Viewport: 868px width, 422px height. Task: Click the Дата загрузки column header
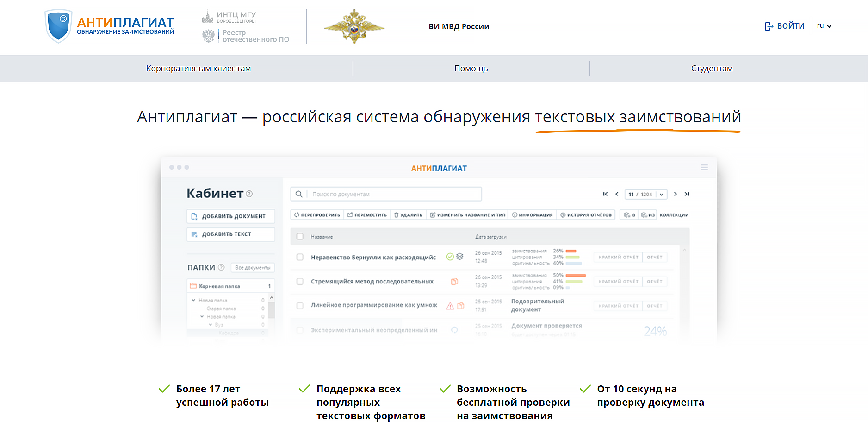(491, 237)
